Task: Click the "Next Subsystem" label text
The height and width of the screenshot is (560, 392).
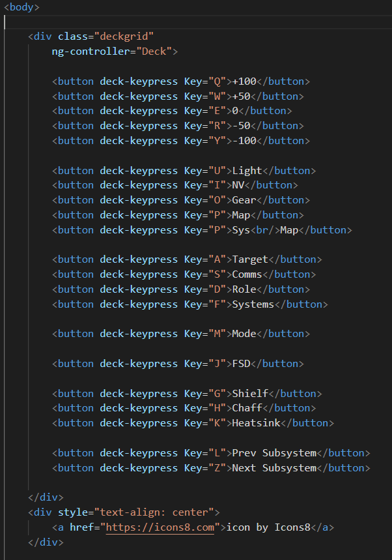Action: [x=274, y=468]
